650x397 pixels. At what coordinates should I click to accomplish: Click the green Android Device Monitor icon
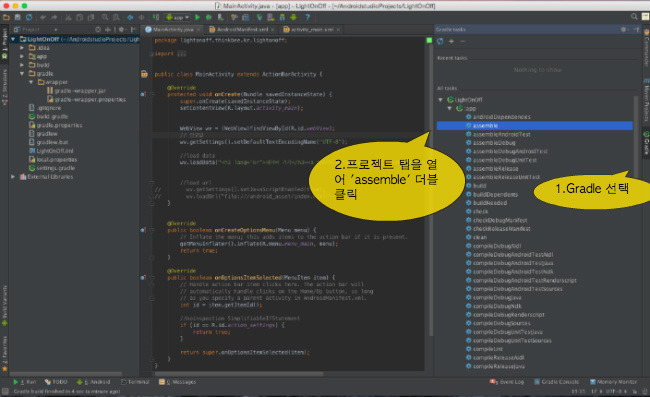coord(293,17)
